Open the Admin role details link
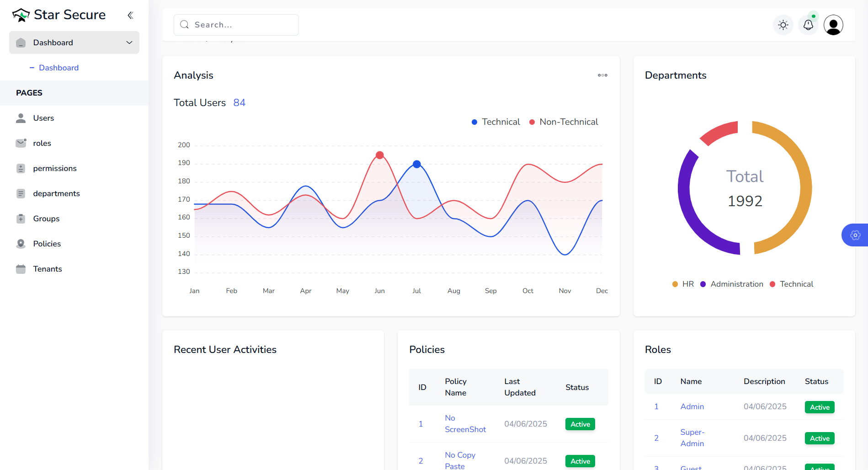The width and height of the screenshot is (868, 470). (x=692, y=406)
